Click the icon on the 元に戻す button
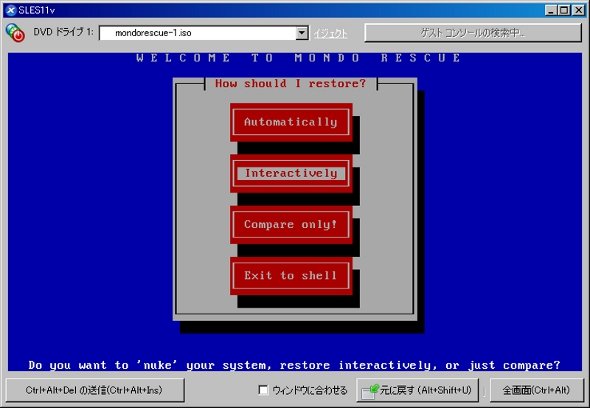The height and width of the screenshot is (408, 590). coord(370,391)
